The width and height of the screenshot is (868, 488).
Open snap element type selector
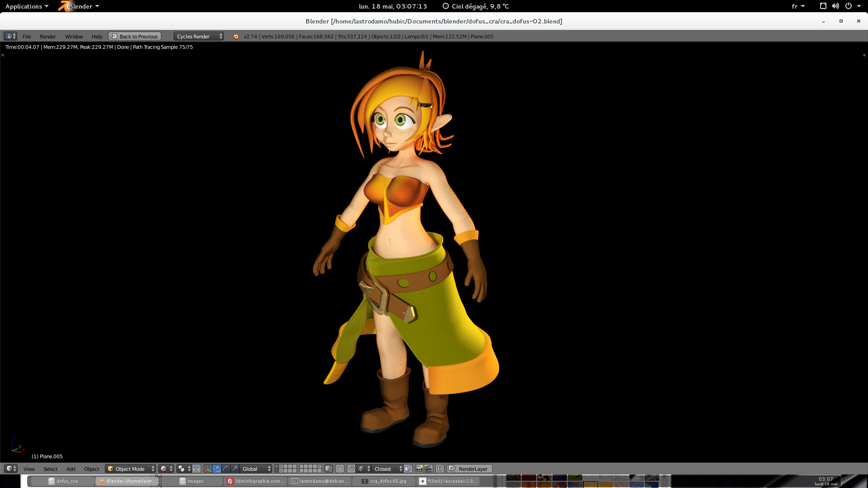click(x=363, y=469)
